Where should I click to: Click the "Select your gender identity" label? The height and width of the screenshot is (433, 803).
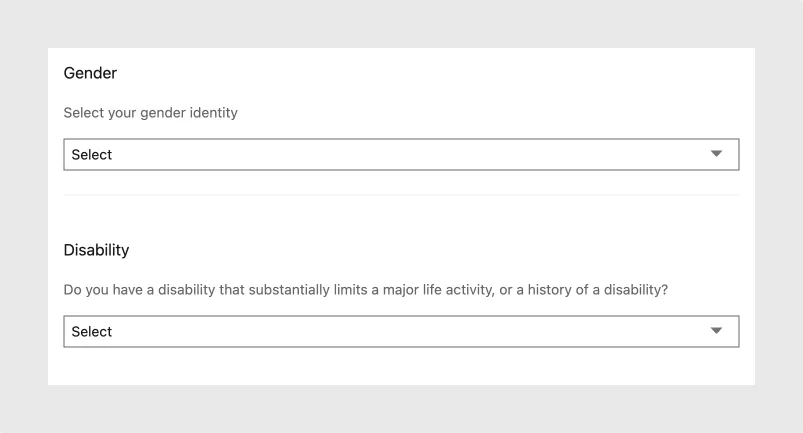click(150, 113)
